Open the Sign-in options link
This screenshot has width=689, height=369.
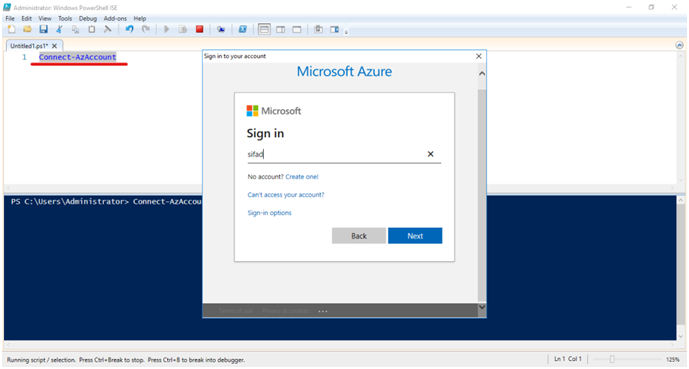tap(269, 213)
